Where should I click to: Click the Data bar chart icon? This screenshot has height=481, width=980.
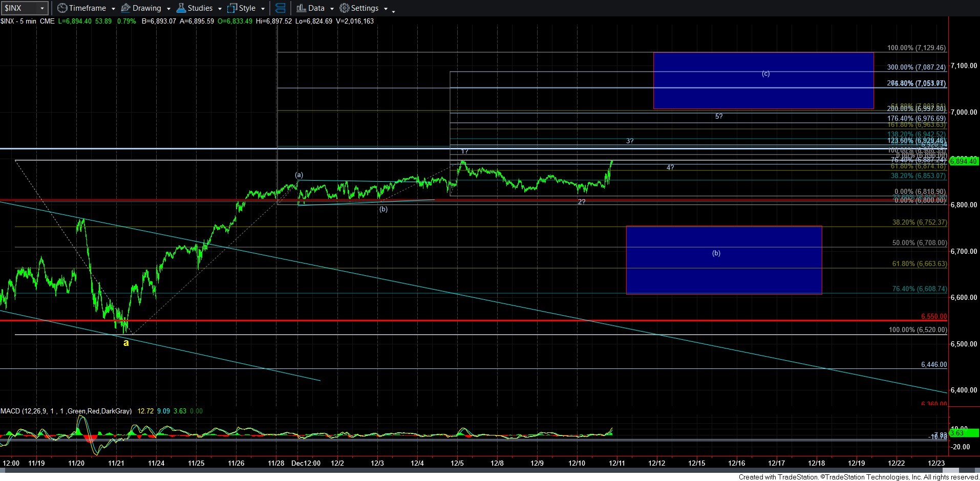(301, 8)
